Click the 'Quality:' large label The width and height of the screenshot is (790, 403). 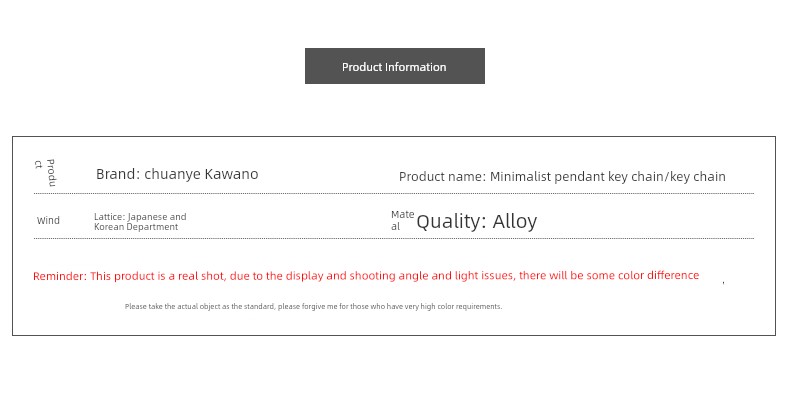pos(451,221)
